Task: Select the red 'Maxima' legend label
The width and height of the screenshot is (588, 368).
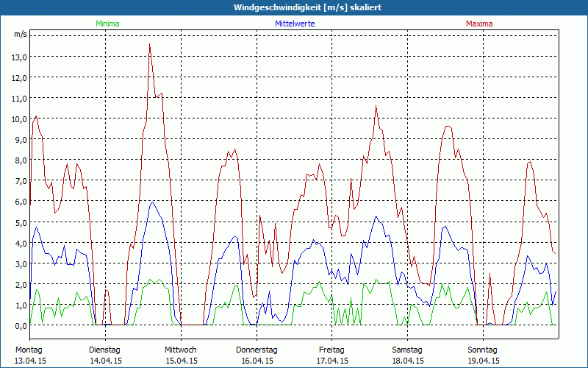Action: click(x=479, y=24)
